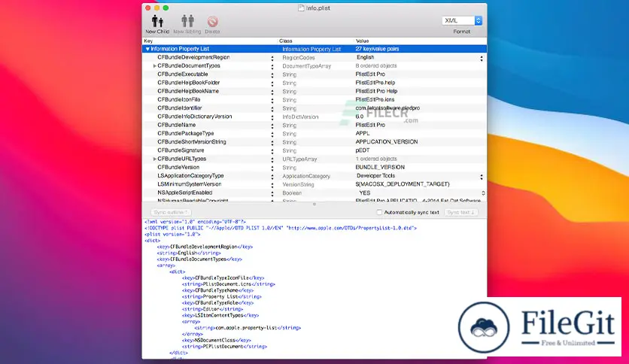Click the value 'APPL'
629x364 pixels.
(x=362, y=134)
